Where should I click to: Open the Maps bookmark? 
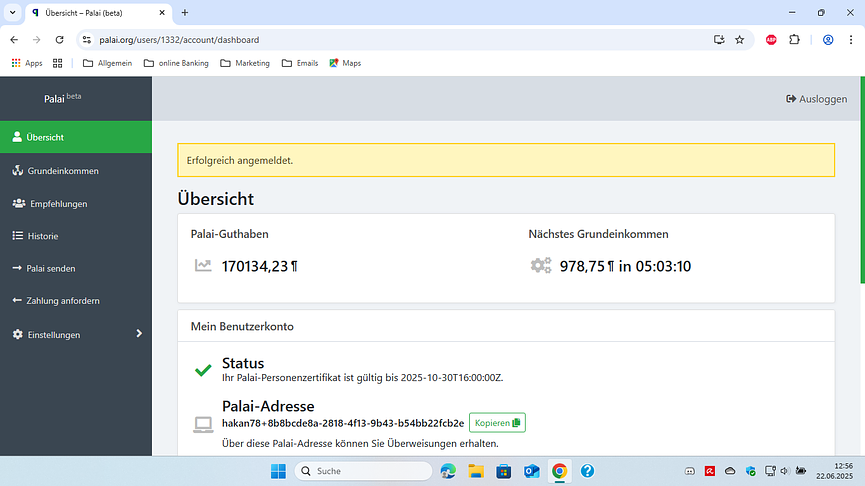(x=345, y=63)
